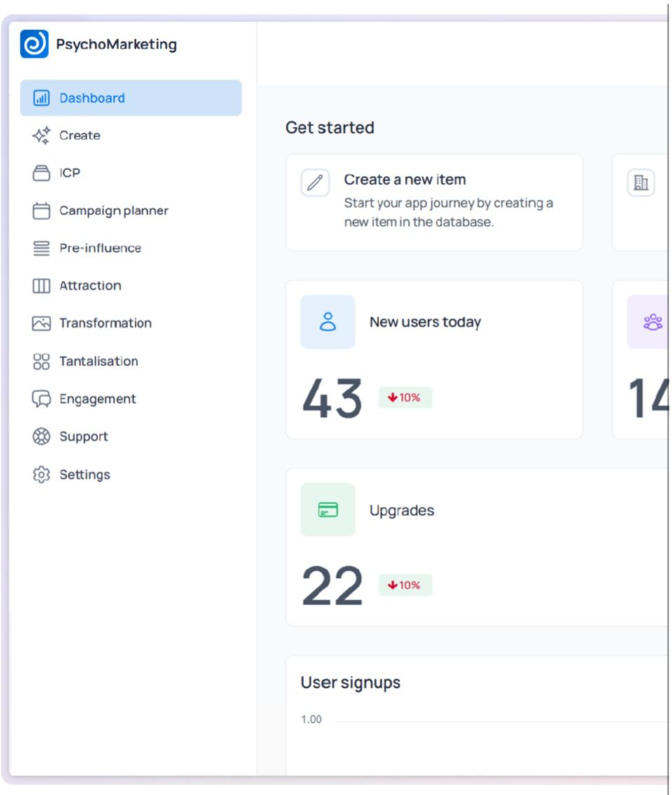Click the Campaign planner calendar icon
This screenshot has height=795, width=672.
point(41,210)
